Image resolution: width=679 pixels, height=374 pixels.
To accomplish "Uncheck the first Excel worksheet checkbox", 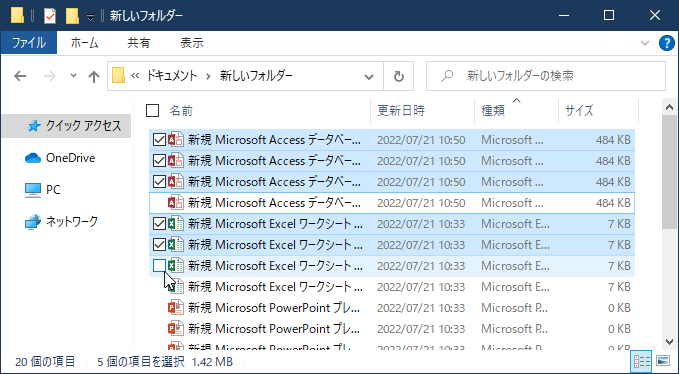I will 159,224.
